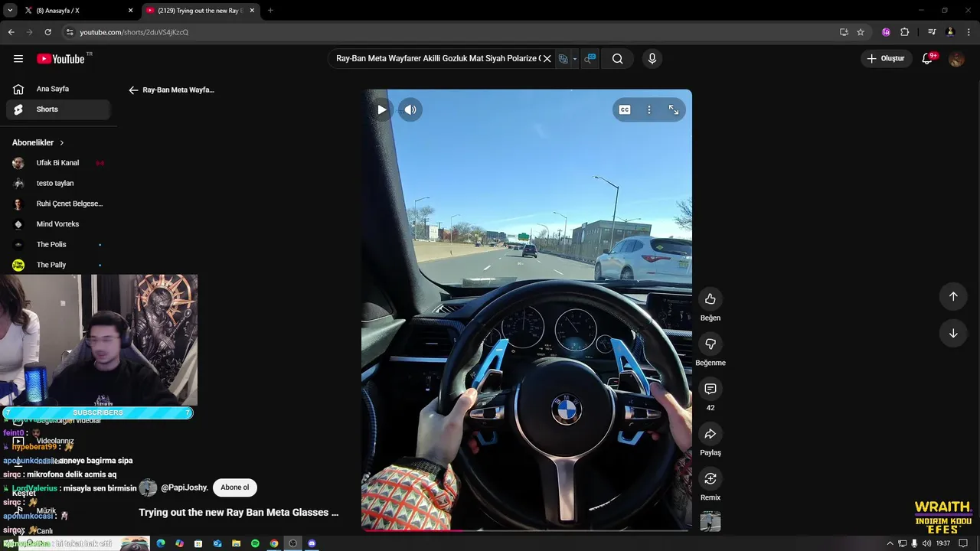Open the Ufak Bi Kanal subscription

pyautogui.click(x=58, y=163)
